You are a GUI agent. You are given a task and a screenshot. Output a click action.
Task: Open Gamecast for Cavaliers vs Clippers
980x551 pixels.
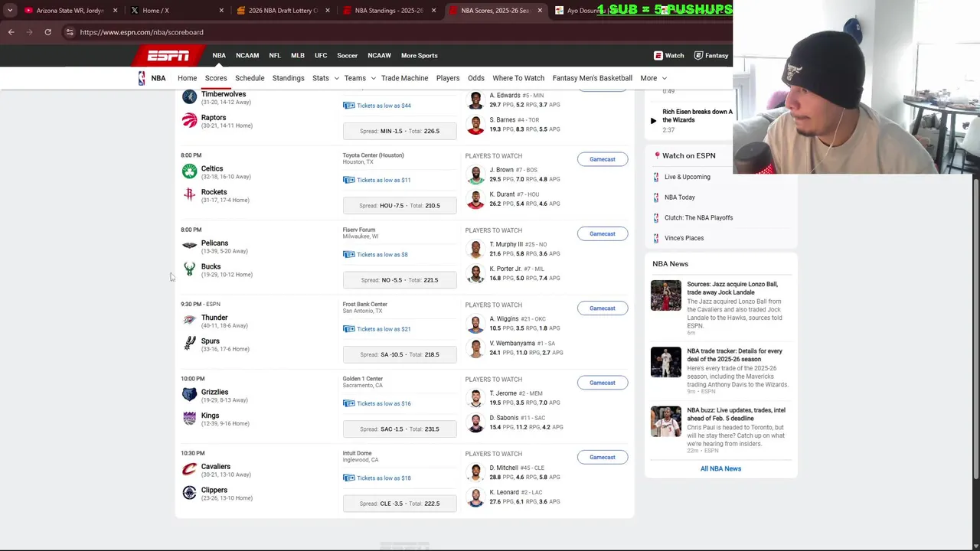[x=603, y=457]
